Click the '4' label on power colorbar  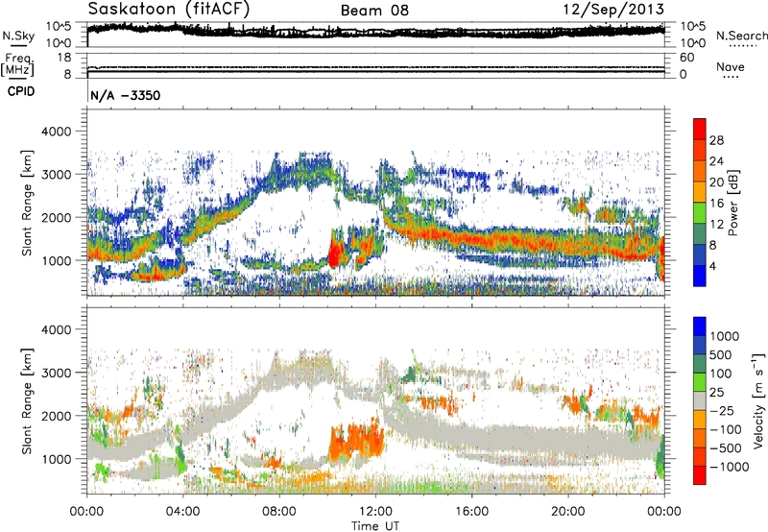(x=713, y=266)
